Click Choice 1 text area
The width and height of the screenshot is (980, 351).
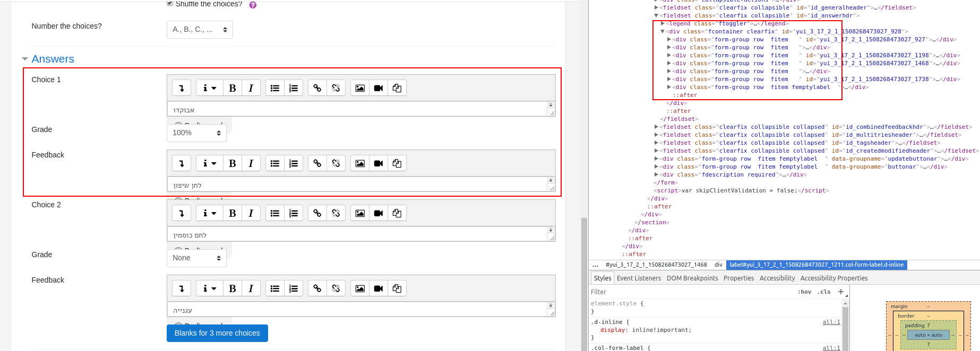coord(357,110)
